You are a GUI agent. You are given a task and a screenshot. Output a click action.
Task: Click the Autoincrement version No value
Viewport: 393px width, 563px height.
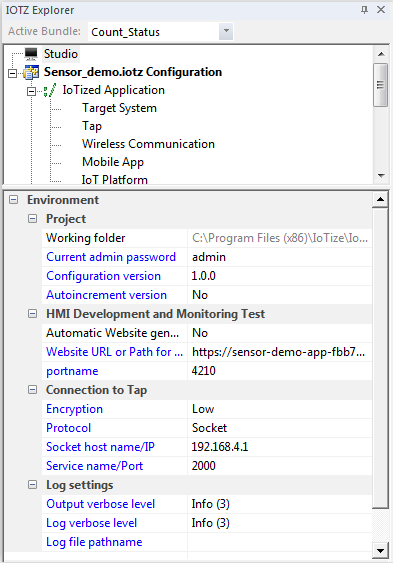(x=280, y=295)
